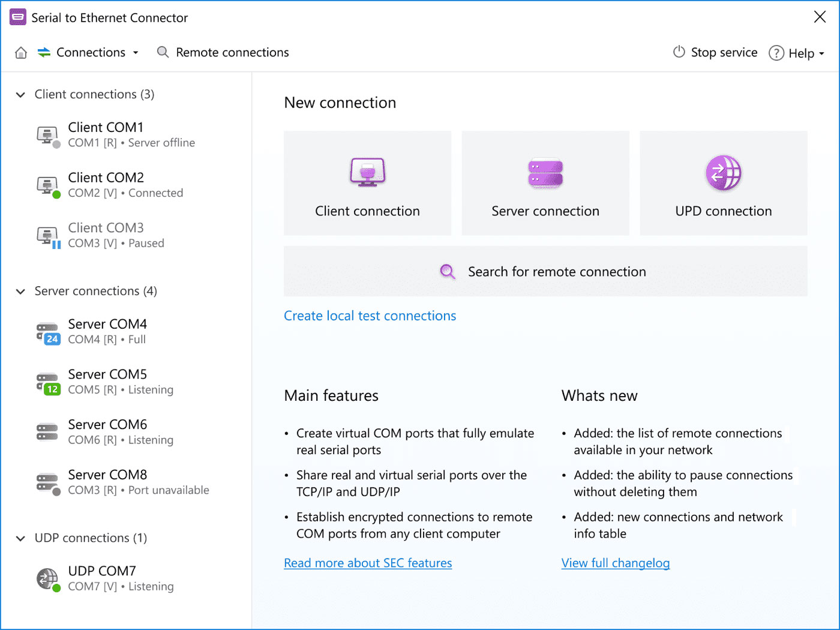
Task: Select the Client connection icon
Action: tap(367, 172)
